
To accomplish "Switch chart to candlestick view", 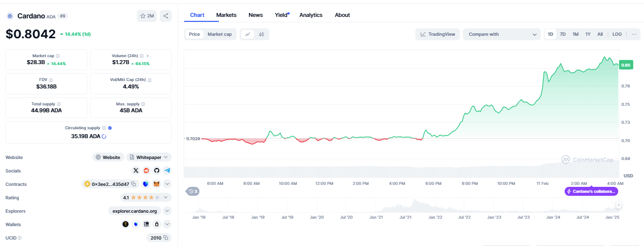I will pos(261,34).
